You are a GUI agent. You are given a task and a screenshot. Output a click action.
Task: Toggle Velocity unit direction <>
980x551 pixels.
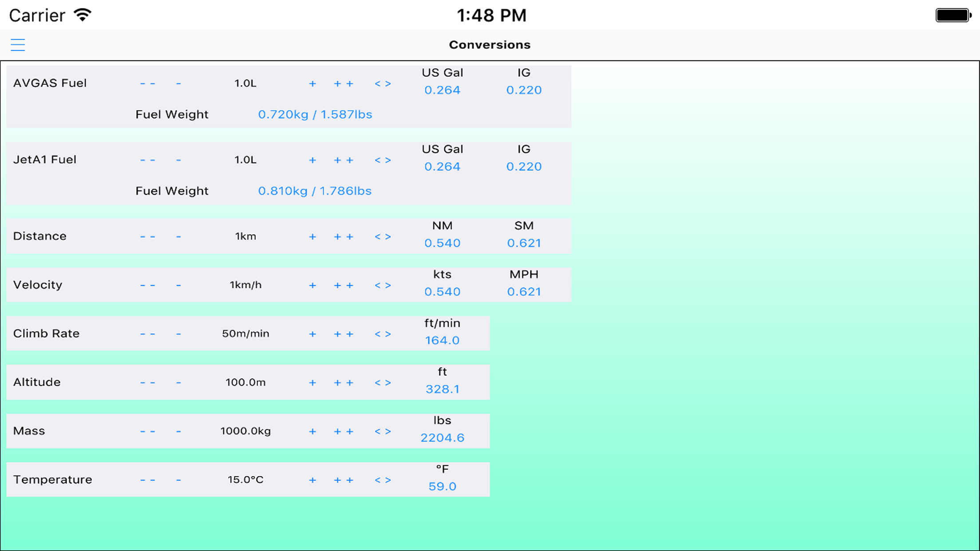[383, 285]
